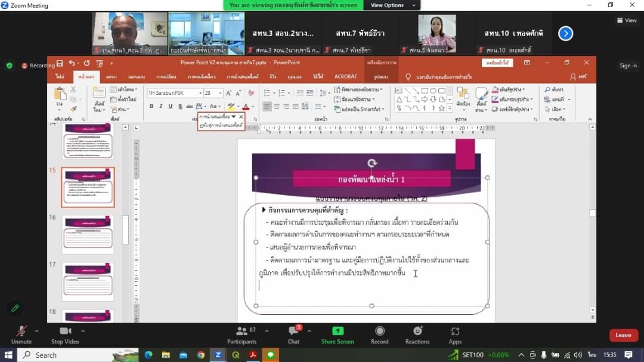Undo the last action in PowerPoint

(x=72, y=63)
